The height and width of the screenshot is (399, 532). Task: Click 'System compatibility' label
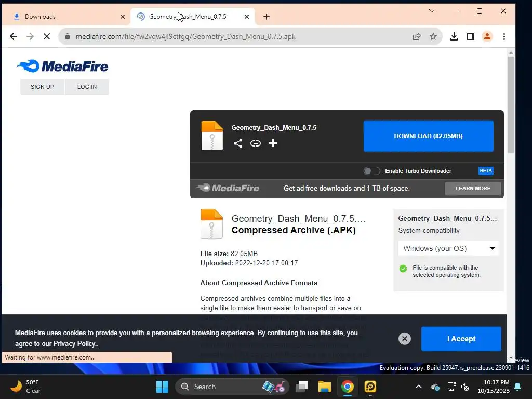(429, 230)
